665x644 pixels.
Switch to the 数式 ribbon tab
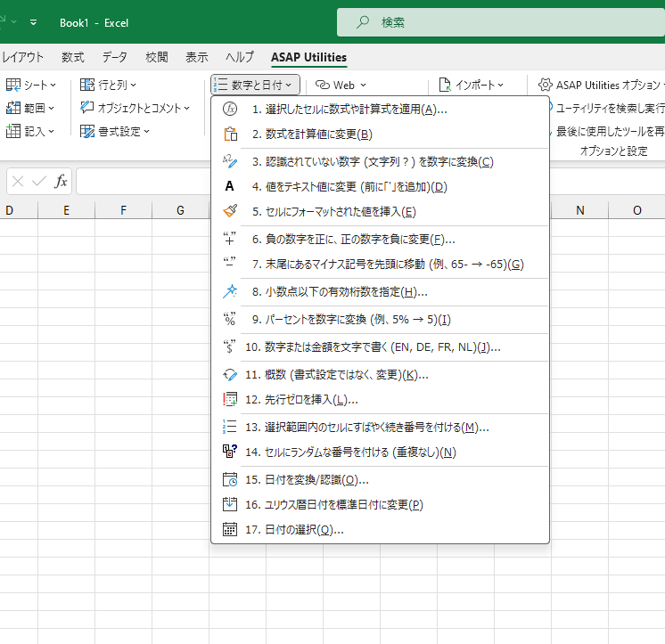point(72,57)
